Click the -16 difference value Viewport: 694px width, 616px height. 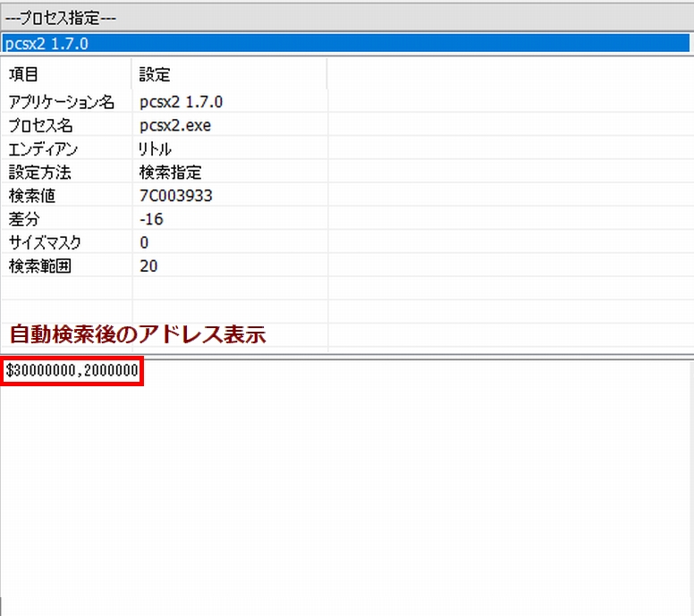tap(151, 219)
